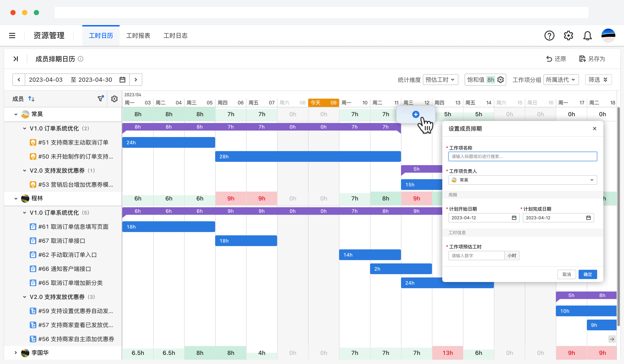Toggle member sort order arrows

tap(31, 99)
